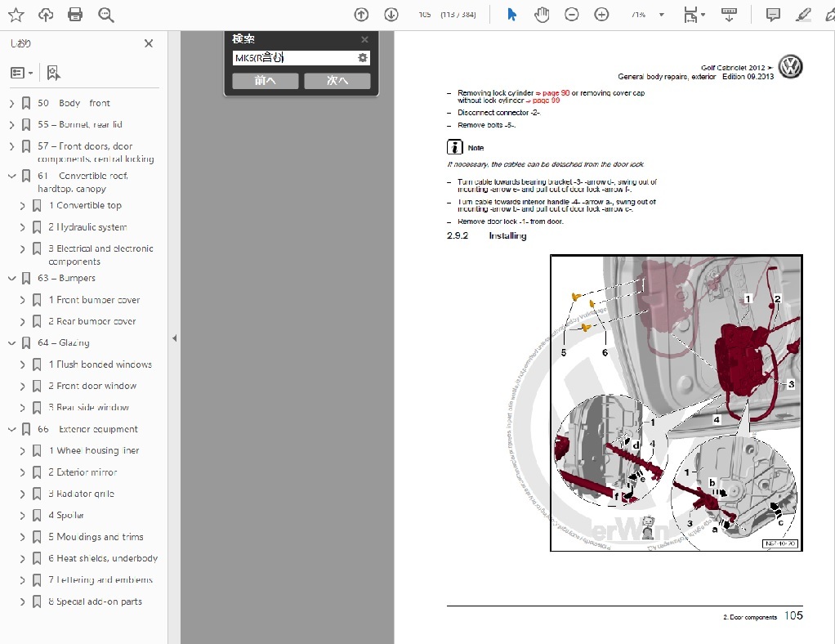The height and width of the screenshot is (644, 835).
Task: Click the 前へ previous result button
Action: point(266,80)
